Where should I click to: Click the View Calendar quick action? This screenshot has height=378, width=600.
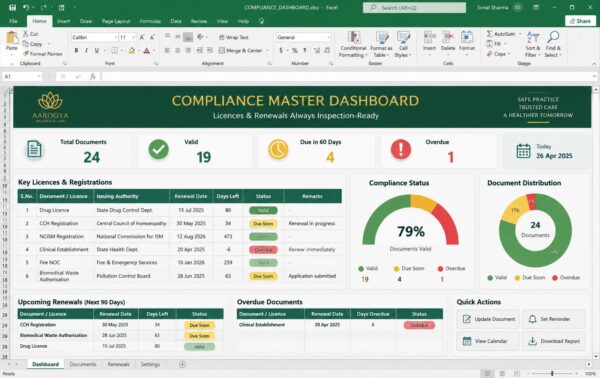click(488, 341)
